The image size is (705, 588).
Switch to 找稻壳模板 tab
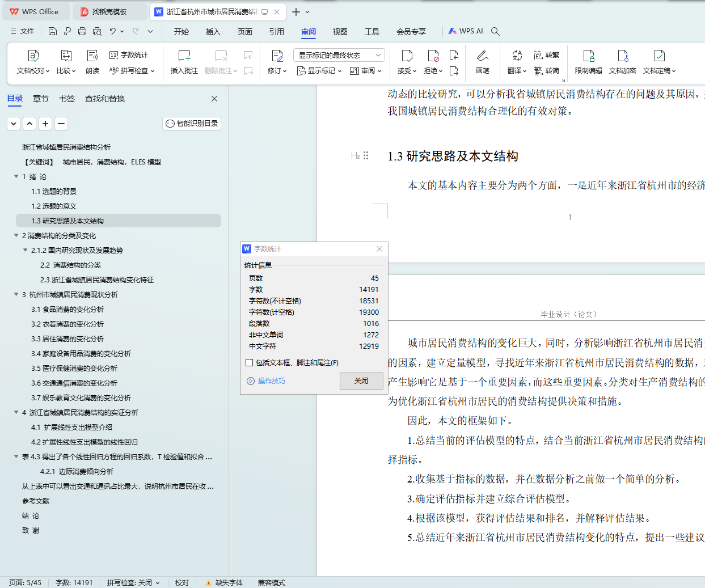pos(109,11)
